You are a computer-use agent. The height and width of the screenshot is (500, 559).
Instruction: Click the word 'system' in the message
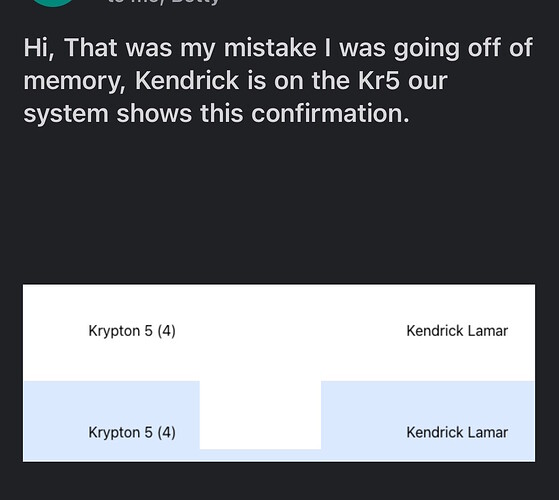(x=66, y=114)
